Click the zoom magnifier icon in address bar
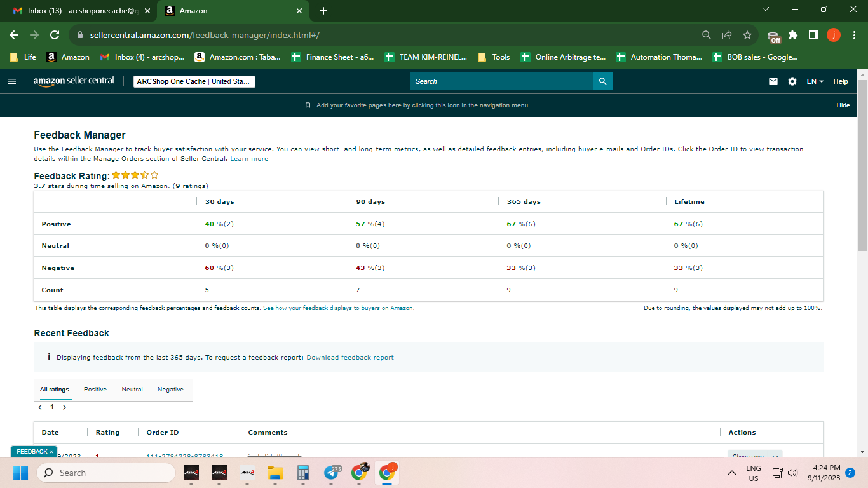868x488 pixels. pyautogui.click(x=707, y=35)
